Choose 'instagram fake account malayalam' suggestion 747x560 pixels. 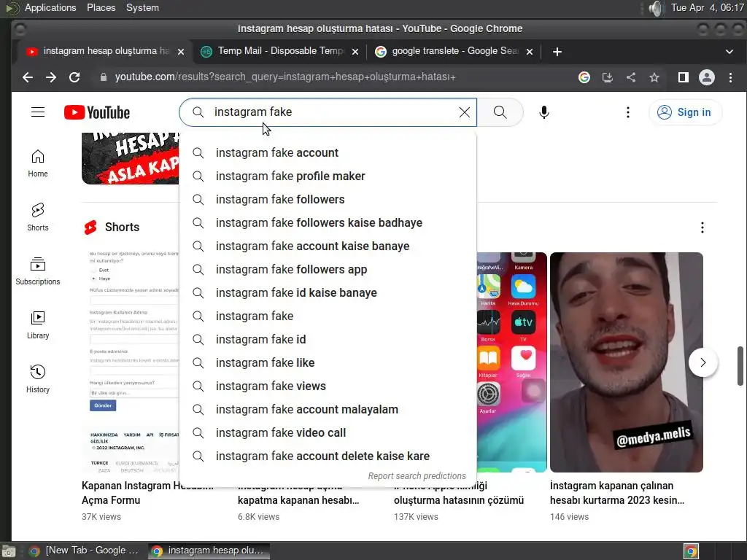point(328,410)
